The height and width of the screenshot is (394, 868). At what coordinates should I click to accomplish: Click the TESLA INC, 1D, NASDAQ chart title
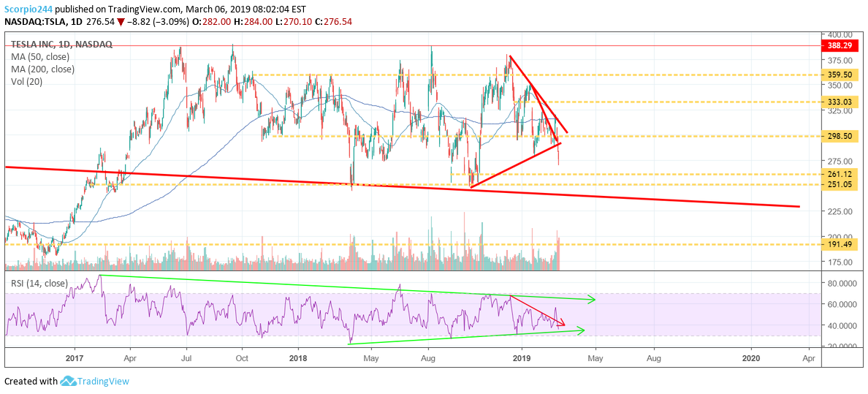(x=61, y=45)
